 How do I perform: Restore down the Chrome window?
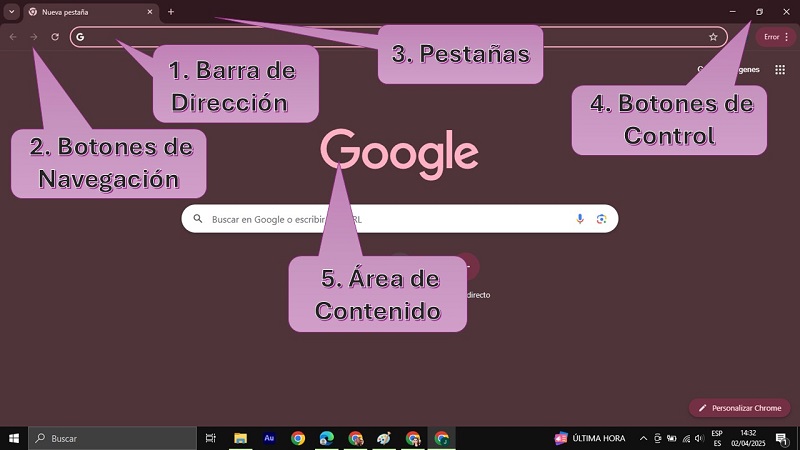[x=759, y=11]
